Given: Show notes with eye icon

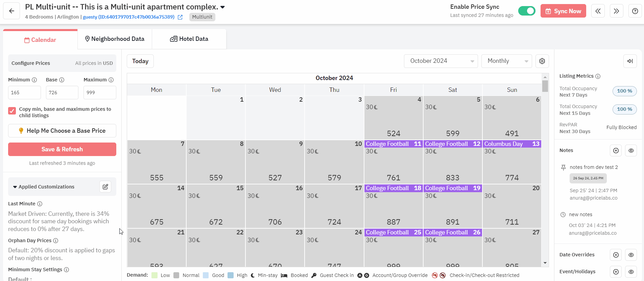Looking at the screenshot, I should pos(631,151).
